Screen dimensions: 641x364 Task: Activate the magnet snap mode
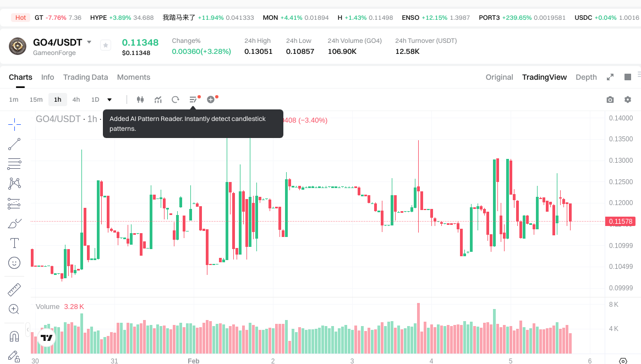point(14,336)
